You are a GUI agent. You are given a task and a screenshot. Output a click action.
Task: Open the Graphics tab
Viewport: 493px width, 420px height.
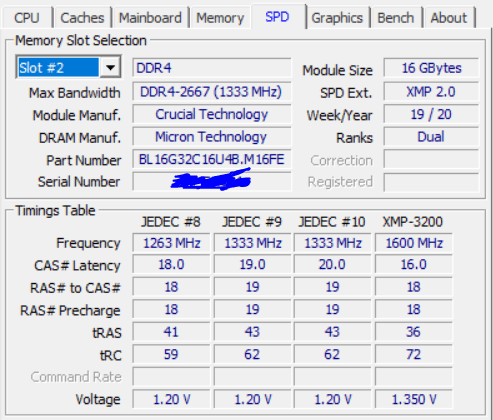[337, 18]
